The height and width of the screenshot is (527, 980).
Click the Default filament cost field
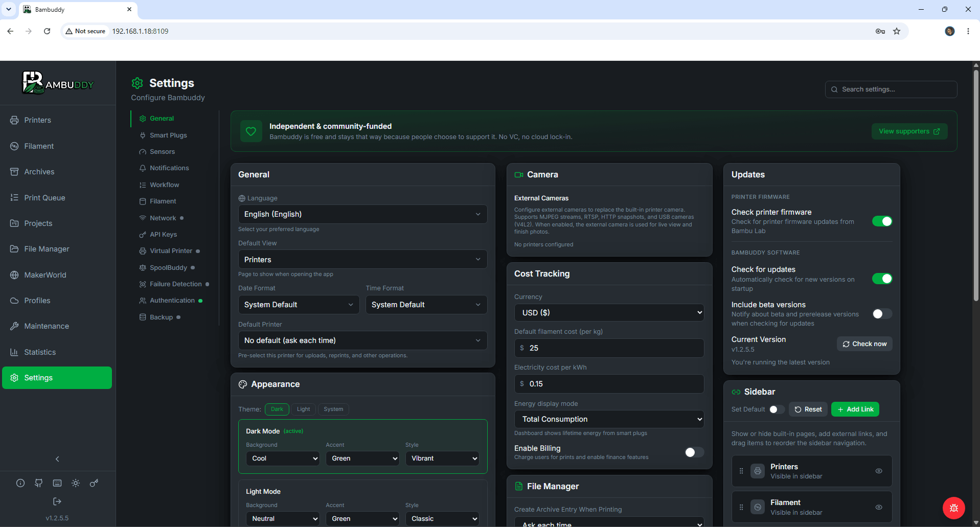(x=609, y=348)
